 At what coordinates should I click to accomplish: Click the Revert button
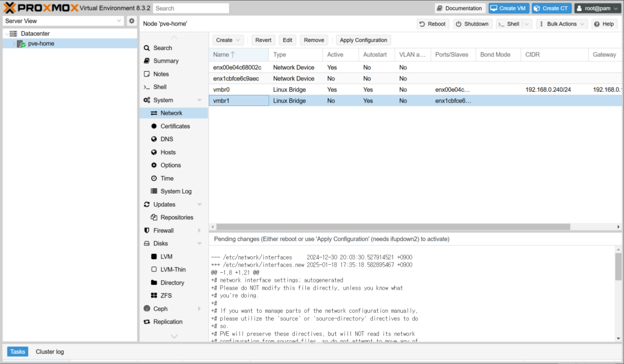coord(263,40)
